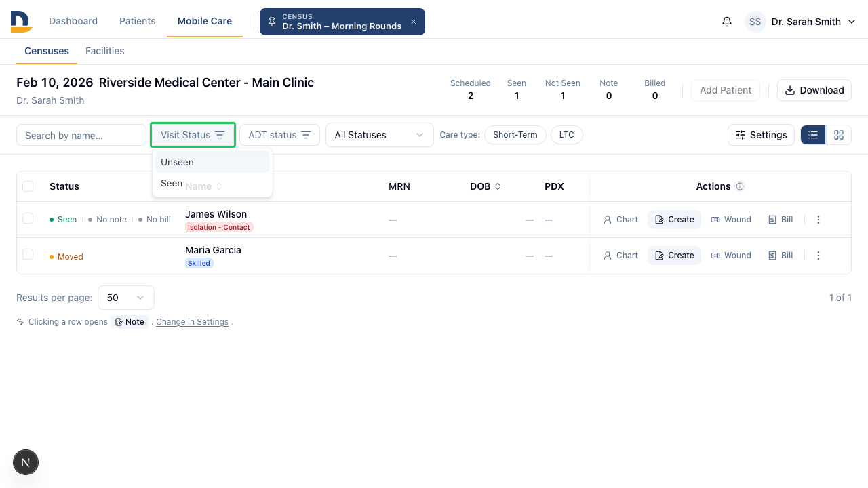This screenshot has height=488, width=868.
Task: Click the Isolation - Contact tag
Action: (219, 227)
